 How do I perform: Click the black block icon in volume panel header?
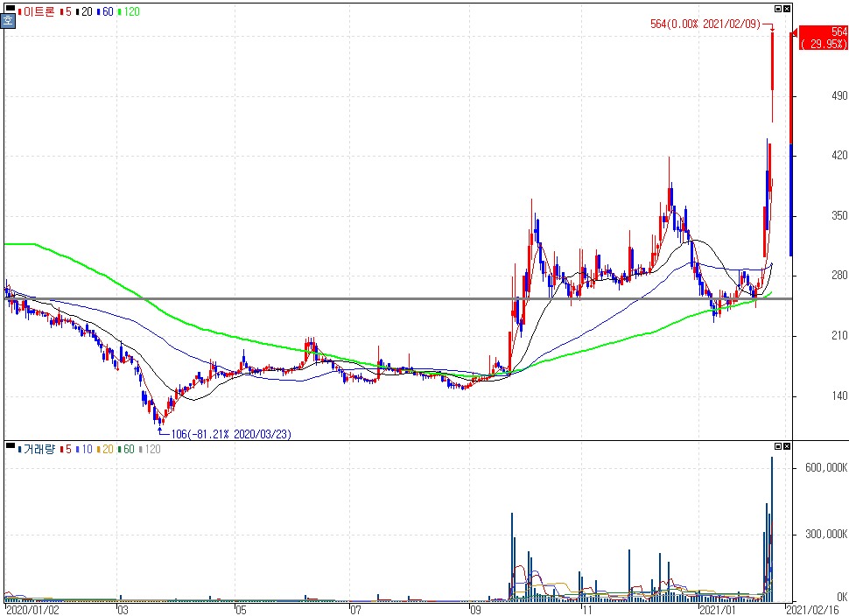10,445
